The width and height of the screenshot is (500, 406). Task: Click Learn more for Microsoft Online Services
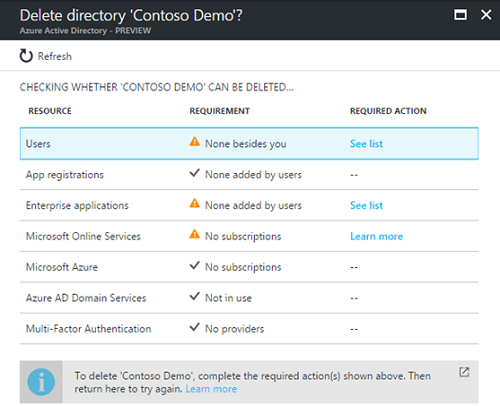[x=377, y=236]
